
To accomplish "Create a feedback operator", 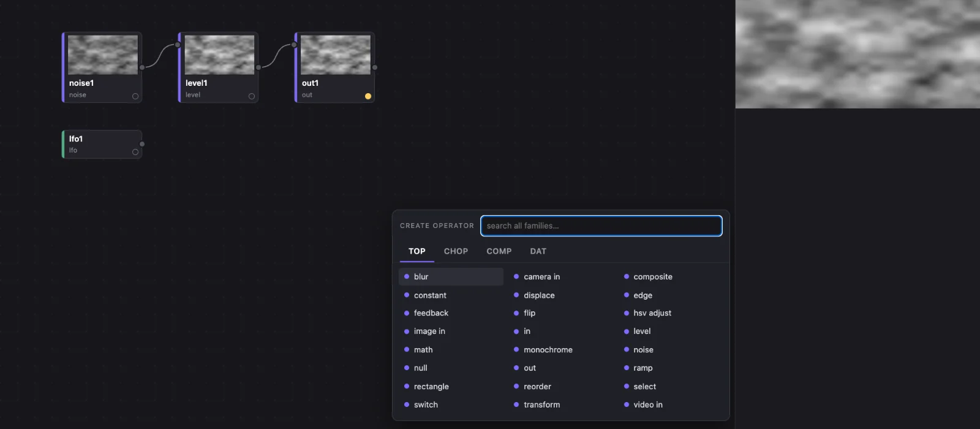I will click(451, 313).
